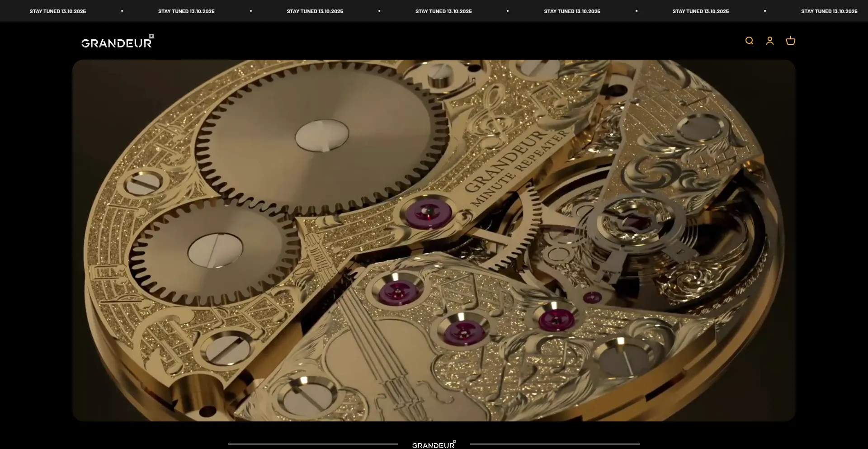
Task: Open the account profile icon
Action: pyautogui.click(x=770, y=41)
